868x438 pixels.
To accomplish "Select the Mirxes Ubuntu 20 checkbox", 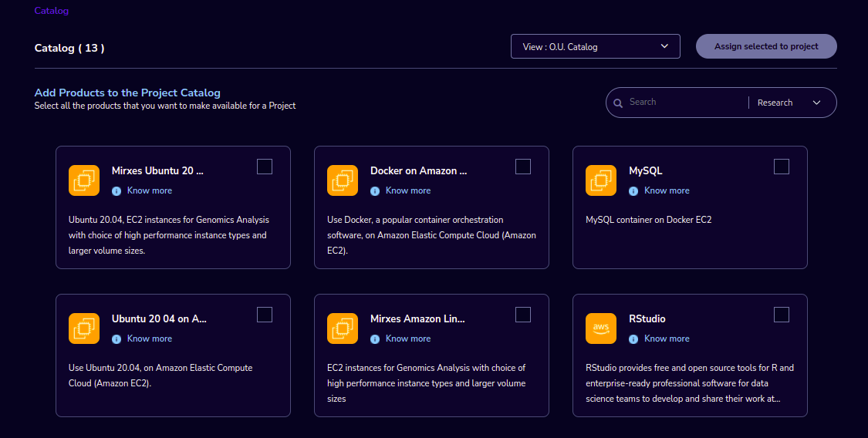I will 265,167.
